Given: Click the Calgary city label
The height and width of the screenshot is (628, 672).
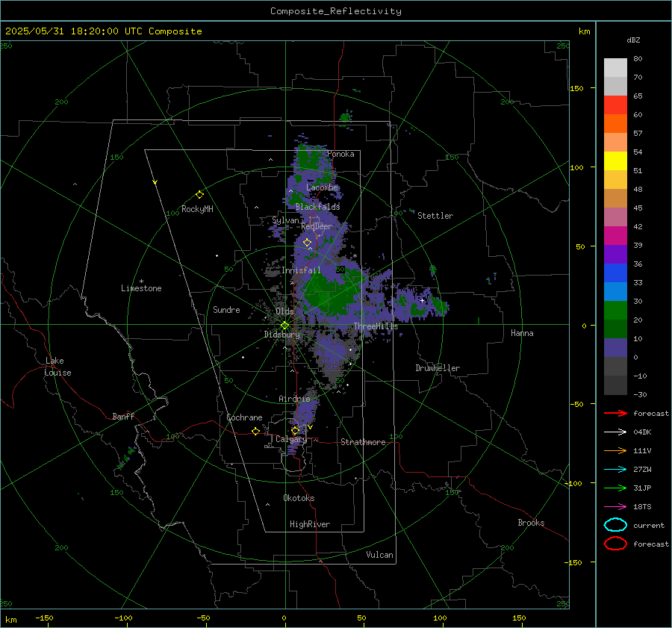Looking at the screenshot, I should click(x=291, y=439).
